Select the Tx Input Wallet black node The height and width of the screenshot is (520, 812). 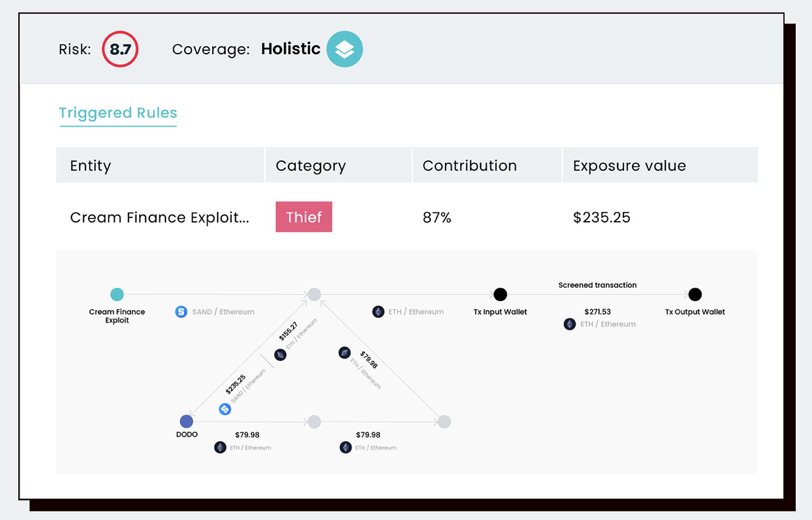coord(500,294)
